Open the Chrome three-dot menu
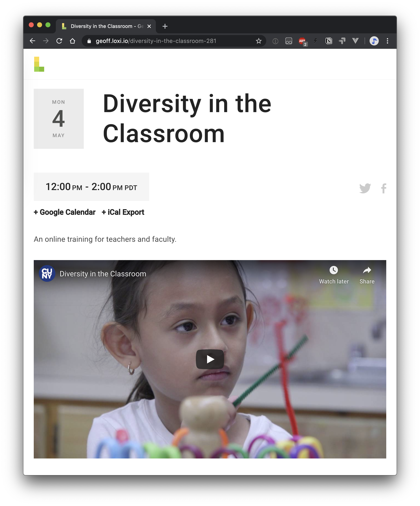The image size is (420, 506). (387, 41)
